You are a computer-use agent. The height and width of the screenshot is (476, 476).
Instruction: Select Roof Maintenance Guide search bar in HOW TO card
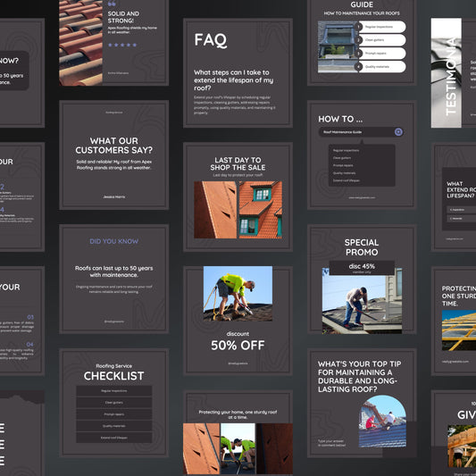361,132
